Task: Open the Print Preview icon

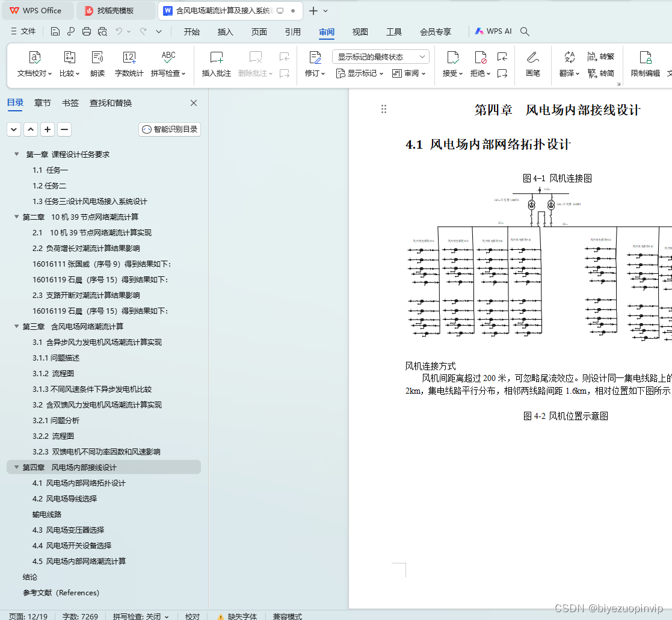Action: 102,31
